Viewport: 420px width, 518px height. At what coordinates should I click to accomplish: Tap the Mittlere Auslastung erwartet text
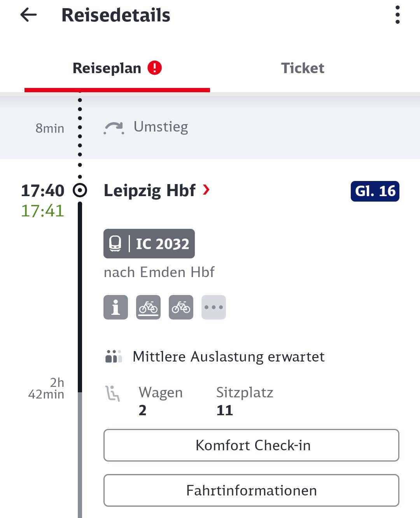(x=229, y=356)
